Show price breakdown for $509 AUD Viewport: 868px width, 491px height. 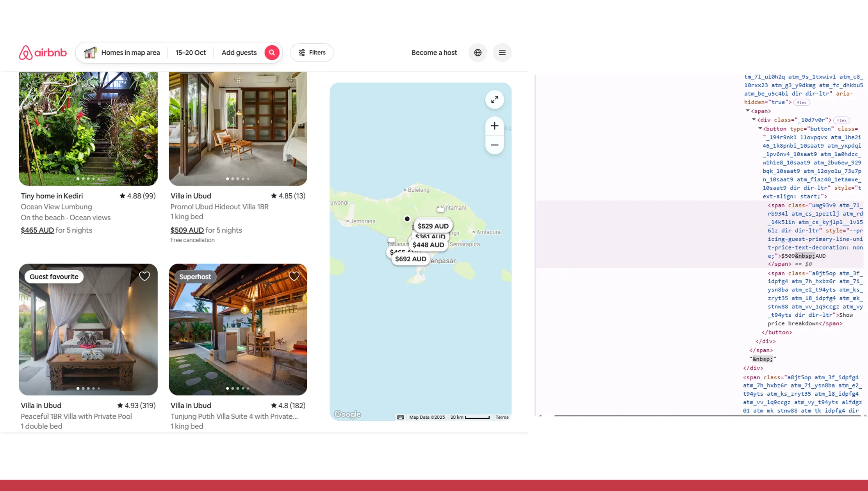point(187,230)
